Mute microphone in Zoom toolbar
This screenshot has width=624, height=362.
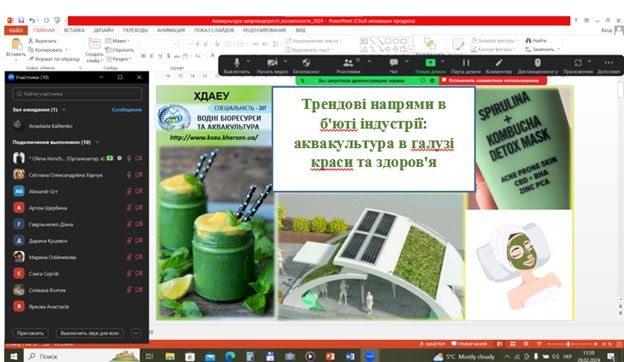236,65
